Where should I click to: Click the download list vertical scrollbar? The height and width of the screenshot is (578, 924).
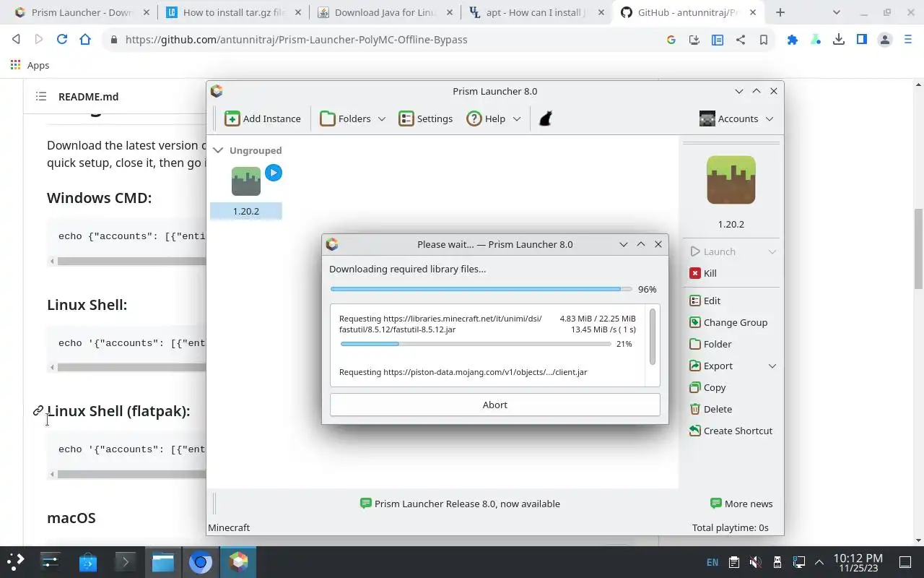[653, 337]
